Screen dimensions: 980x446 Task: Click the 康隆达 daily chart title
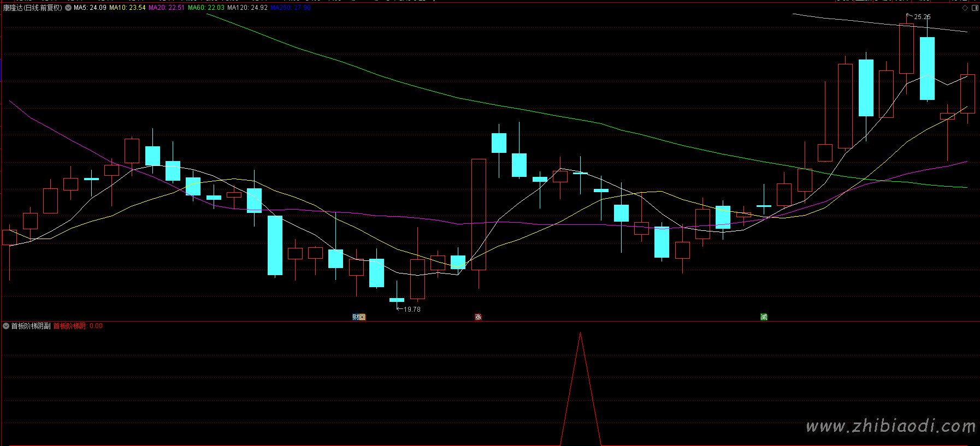tap(33, 8)
